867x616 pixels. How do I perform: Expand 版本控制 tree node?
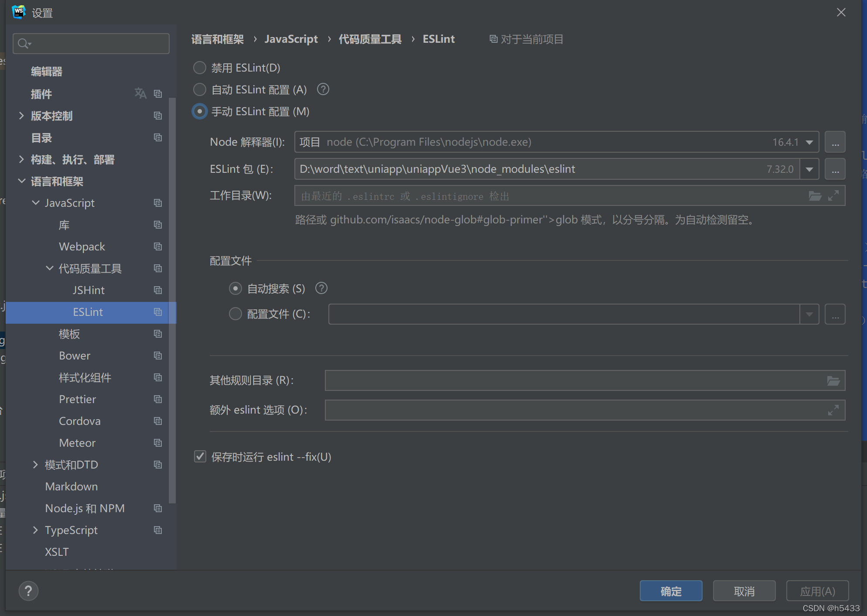click(21, 116)
